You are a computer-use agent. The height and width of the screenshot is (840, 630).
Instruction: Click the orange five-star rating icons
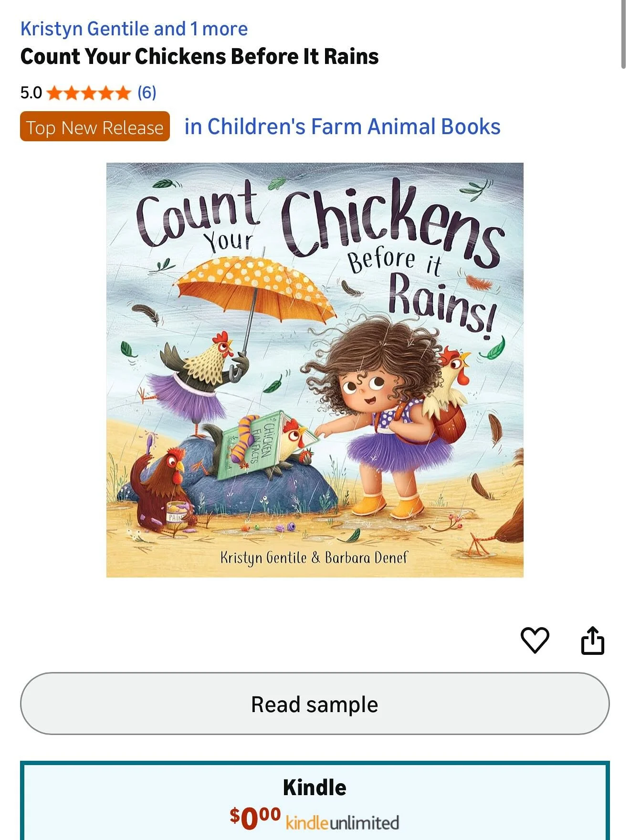(x=89, y=93)
